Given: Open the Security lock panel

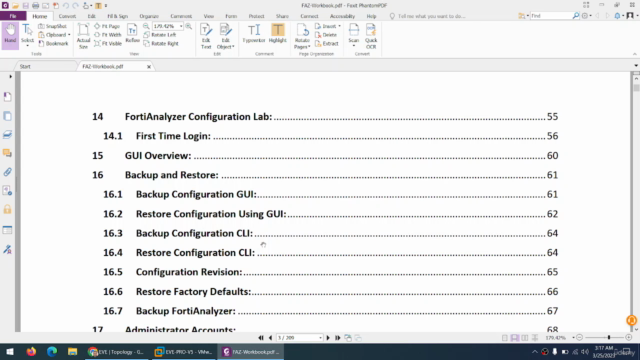Looking at the screenshot, I should (7, 210).
